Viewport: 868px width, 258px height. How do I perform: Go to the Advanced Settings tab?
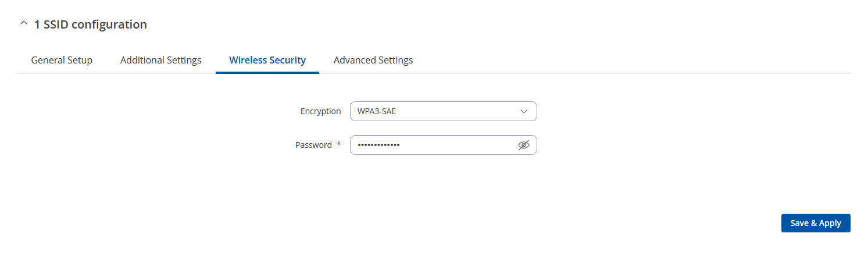click(373, 60)
